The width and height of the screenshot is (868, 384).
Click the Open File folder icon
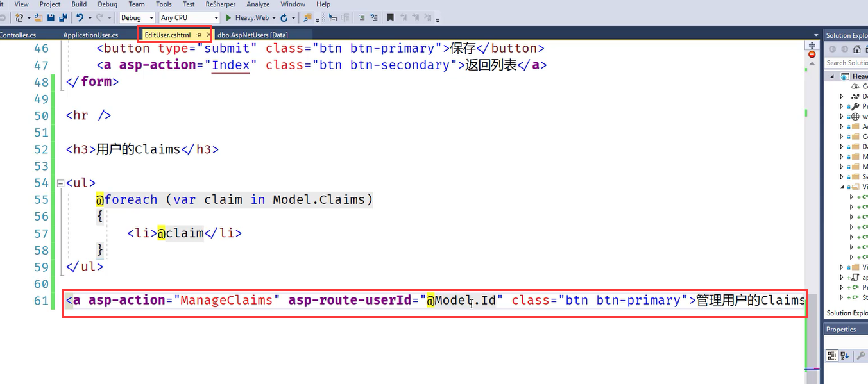point(38,18)
